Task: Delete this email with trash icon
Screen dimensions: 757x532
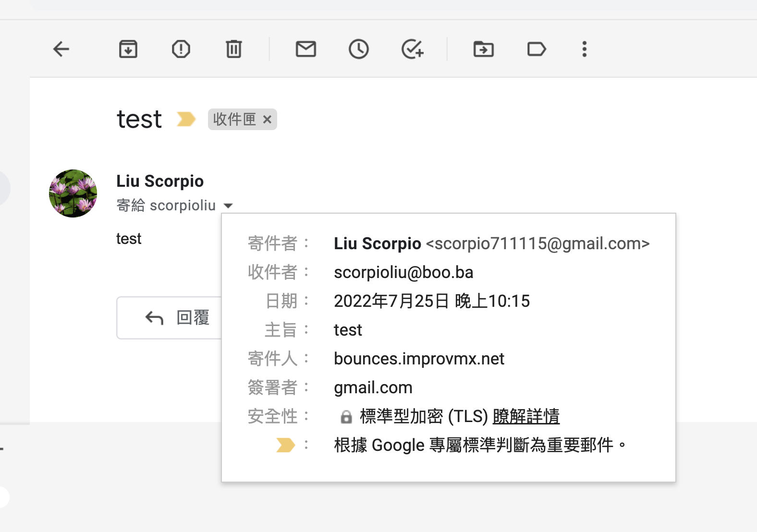Action: 234,49
